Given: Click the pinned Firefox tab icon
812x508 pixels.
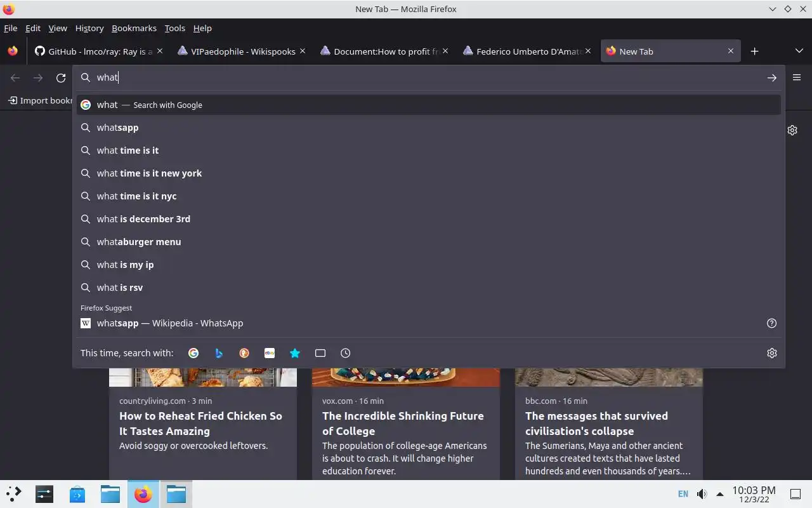Looking at the screenshot, I should pyautogui.click(x=13, y=51).
